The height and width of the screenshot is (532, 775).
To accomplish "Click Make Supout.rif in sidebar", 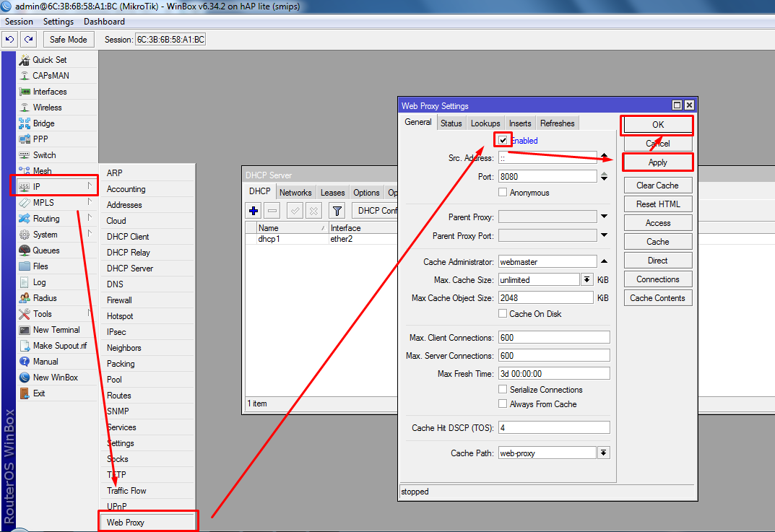I will point(59,345).
